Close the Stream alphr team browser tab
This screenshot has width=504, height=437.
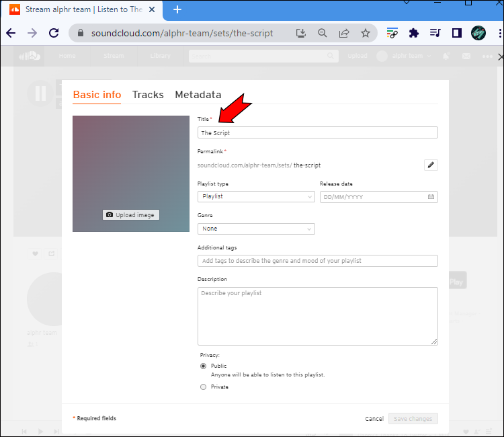click(x=152, y=9)
